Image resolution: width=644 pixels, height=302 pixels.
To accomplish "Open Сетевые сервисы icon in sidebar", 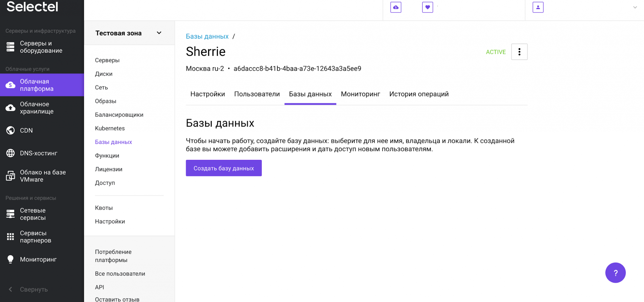I will click(x=10, y=214).
